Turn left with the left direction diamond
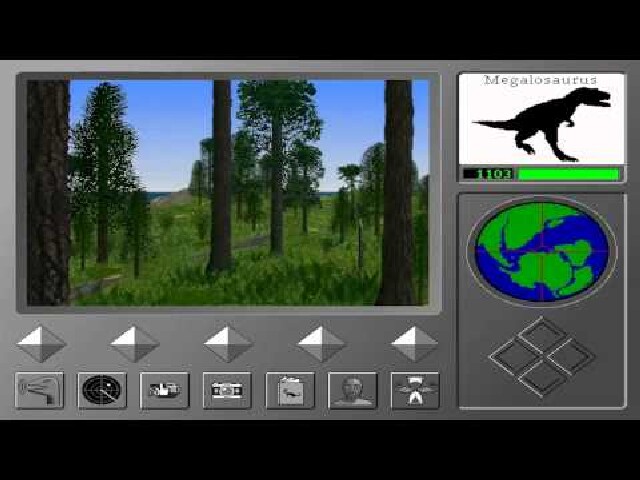This screenshot has width=640, height=480. pyautogui.click(x=514, y=356)
